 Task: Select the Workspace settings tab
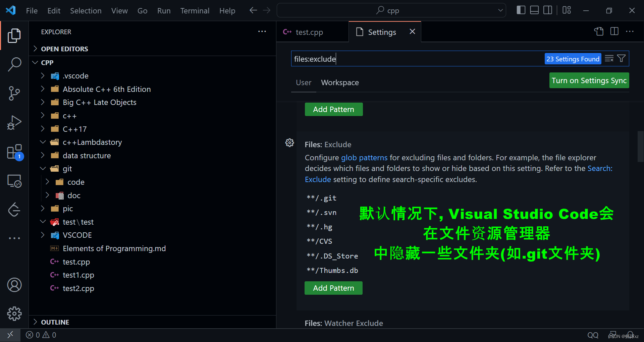[340, 82]
